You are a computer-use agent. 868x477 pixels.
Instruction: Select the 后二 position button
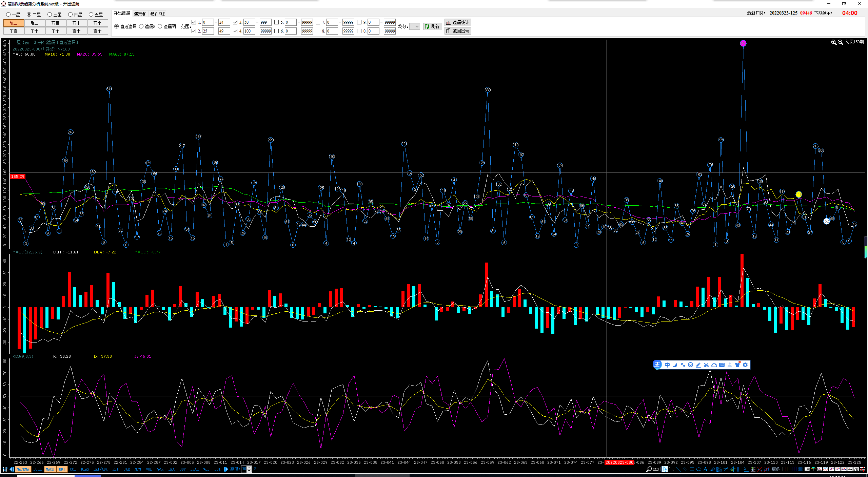[35, 23]
